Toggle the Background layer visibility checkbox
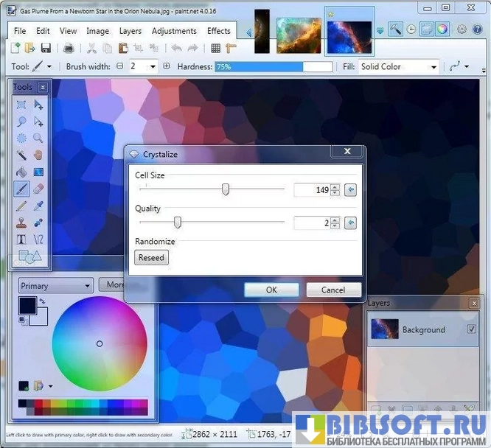 coord(472,329)
